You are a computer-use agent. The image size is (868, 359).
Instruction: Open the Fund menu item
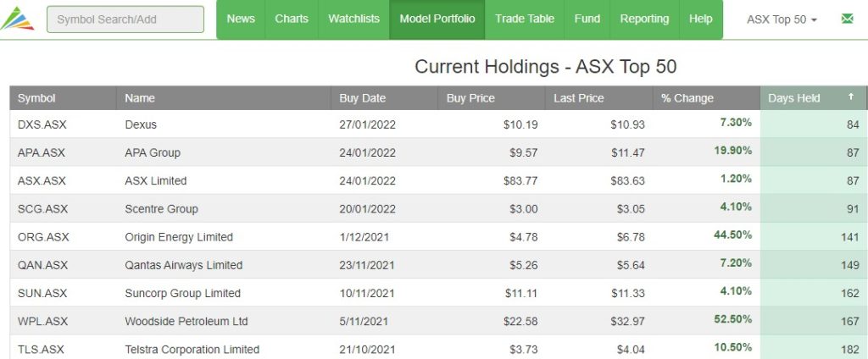click(x=587, y=19)
